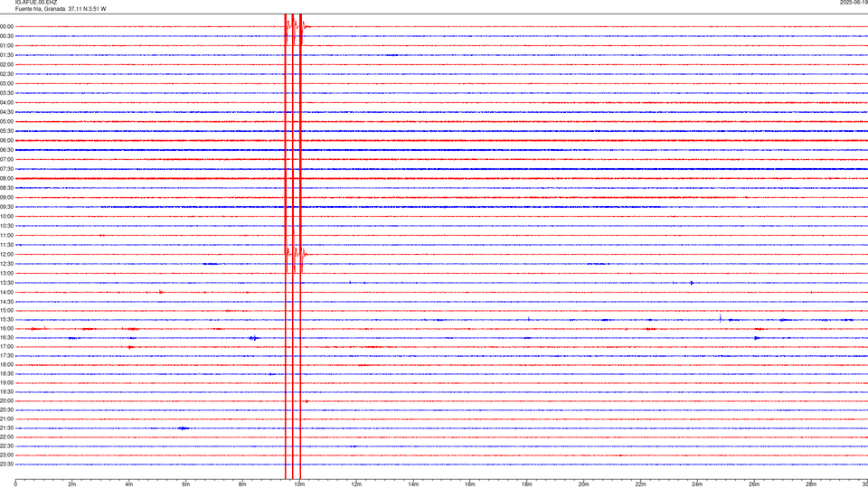This screenshot has width=868, height=488.
Task: Click the 26m tick on the minute axis
Action: [x=754, y=484]
